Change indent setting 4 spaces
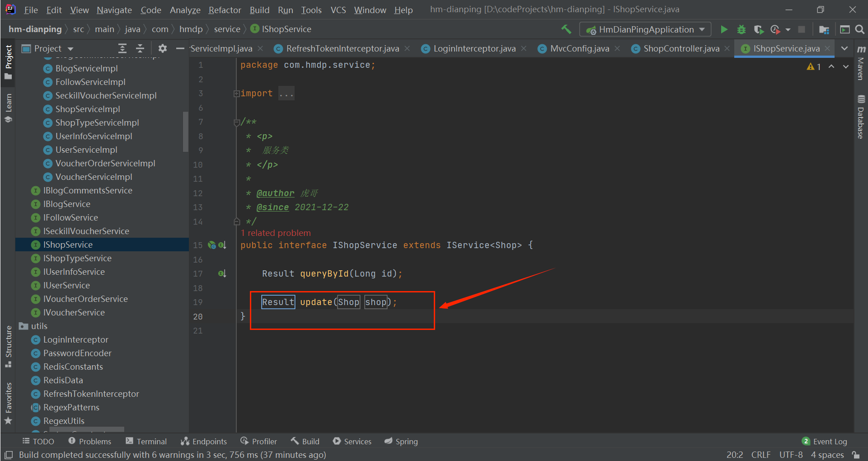This screenshot has height=461, width=868. tap(827, 455)
